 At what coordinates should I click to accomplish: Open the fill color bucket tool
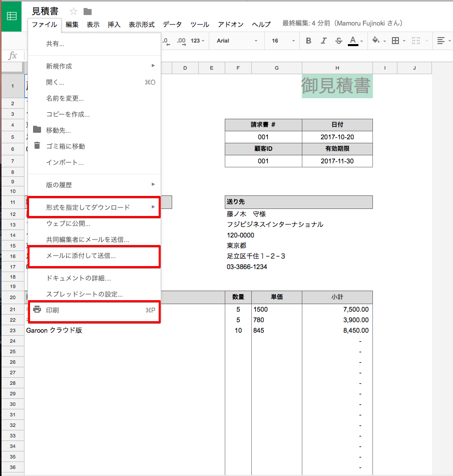[x=376, y=41]
